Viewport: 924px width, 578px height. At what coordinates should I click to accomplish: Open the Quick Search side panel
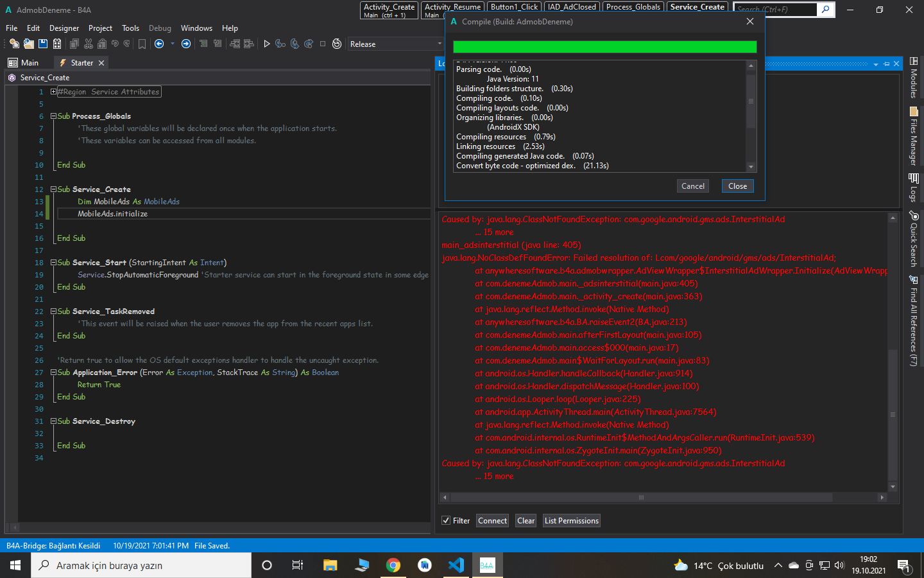[913, 239]
